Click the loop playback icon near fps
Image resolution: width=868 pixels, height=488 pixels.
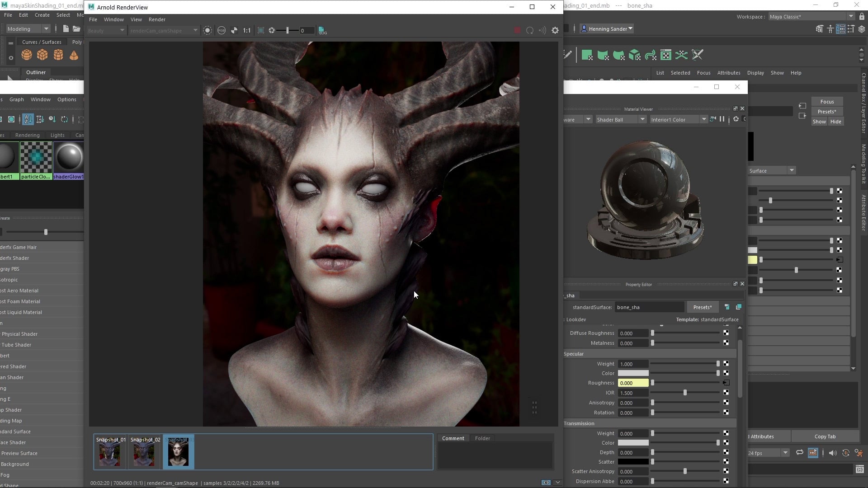pos(799,453)
